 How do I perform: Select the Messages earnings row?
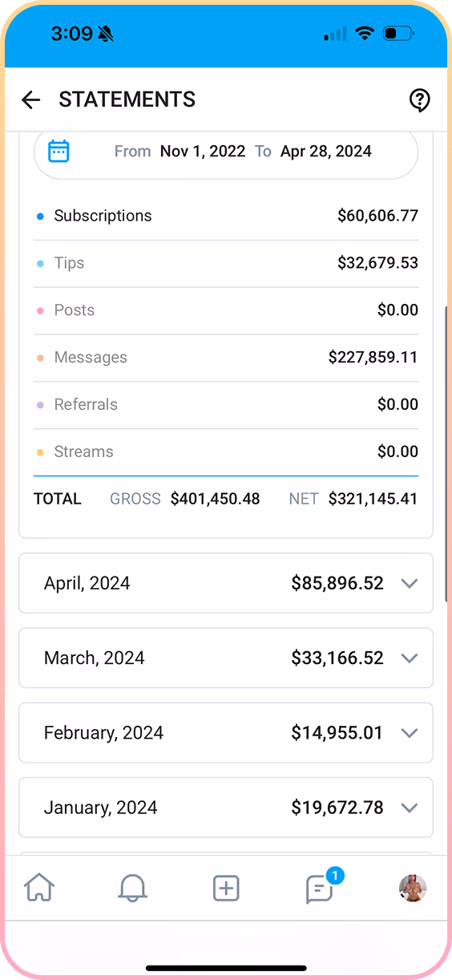click(x=226, y=357)
